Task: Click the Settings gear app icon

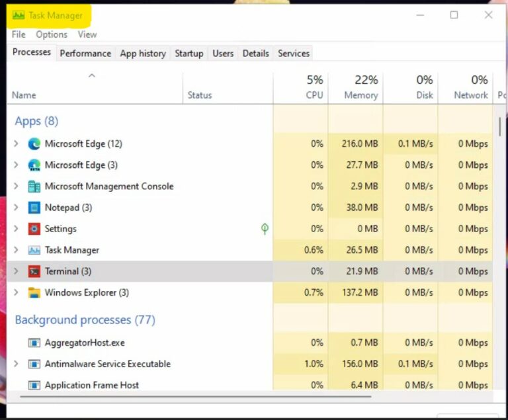Action: (x=34, y=229)
